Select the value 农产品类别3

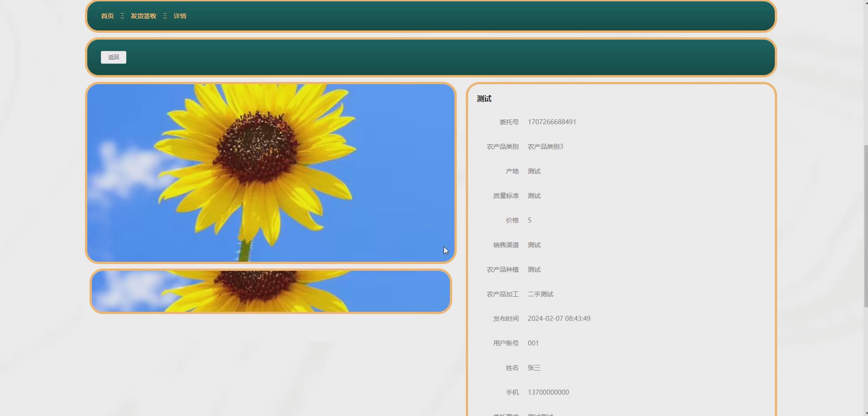coord(545,147)
